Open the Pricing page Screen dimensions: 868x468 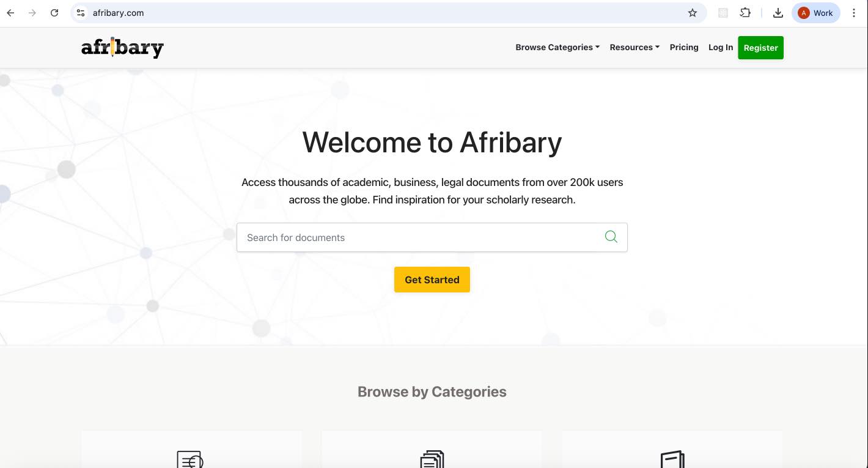point(683,47)
